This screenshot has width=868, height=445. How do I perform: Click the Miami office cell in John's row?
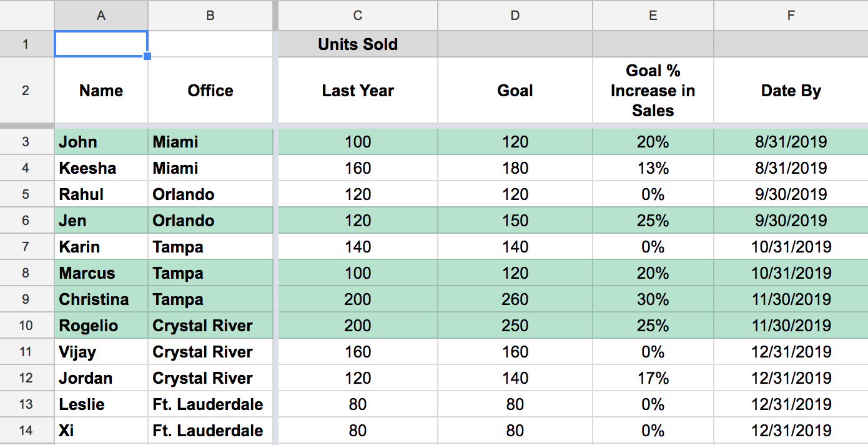(210, 141)
